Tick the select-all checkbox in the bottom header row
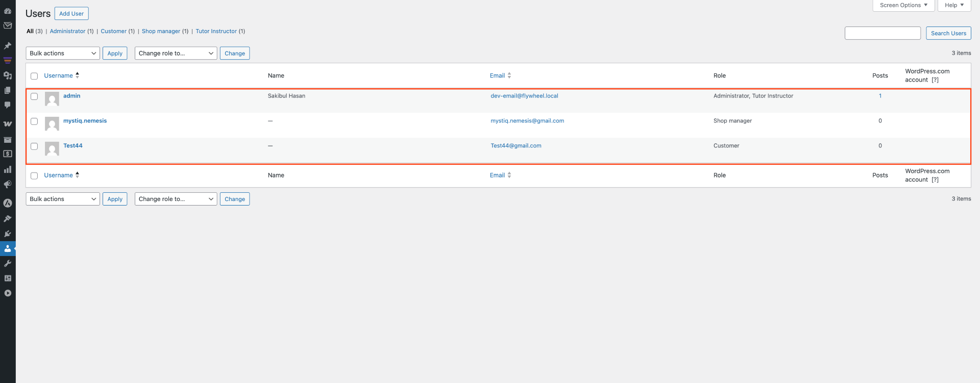Screen dimensions: 980x383 coord(34,176)
